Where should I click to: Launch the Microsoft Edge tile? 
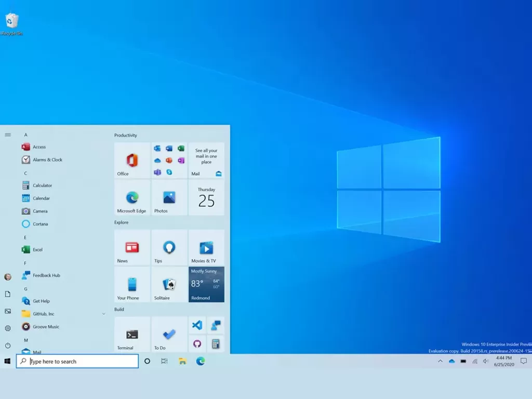pos(132,197)
